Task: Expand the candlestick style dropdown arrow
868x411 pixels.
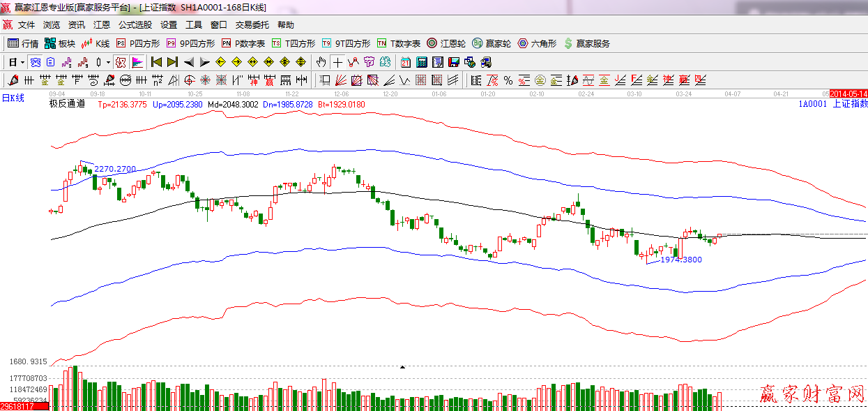Action: (x=108, y=62)
